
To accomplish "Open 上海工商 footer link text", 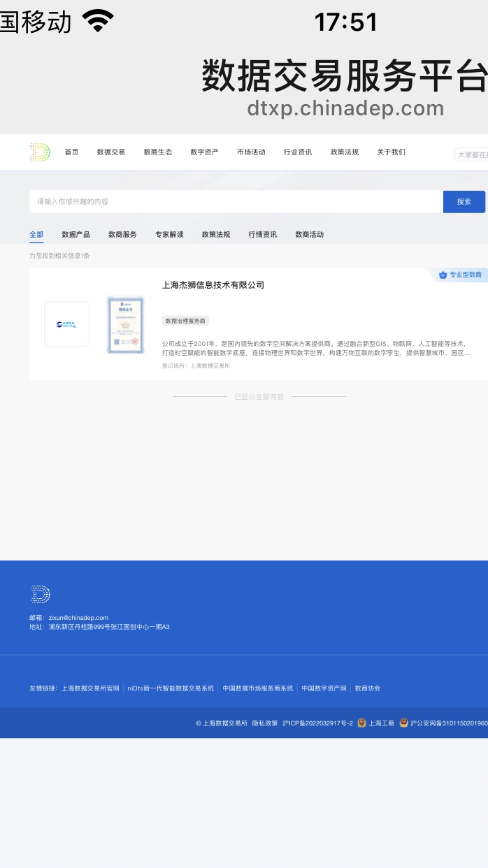I will click(x=382, y=723).
